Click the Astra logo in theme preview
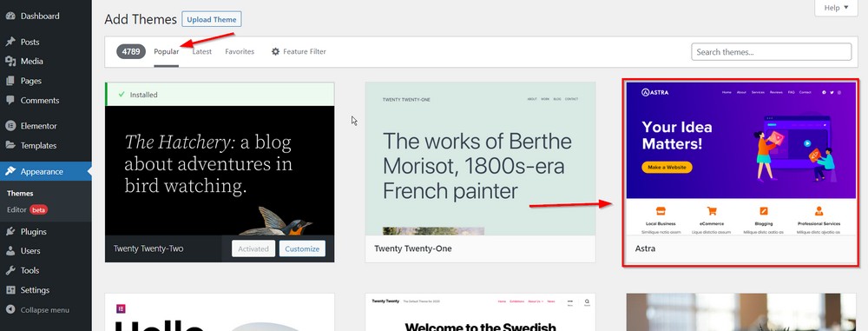This screenshot has height=331, width=868. (x=654, y=92)
